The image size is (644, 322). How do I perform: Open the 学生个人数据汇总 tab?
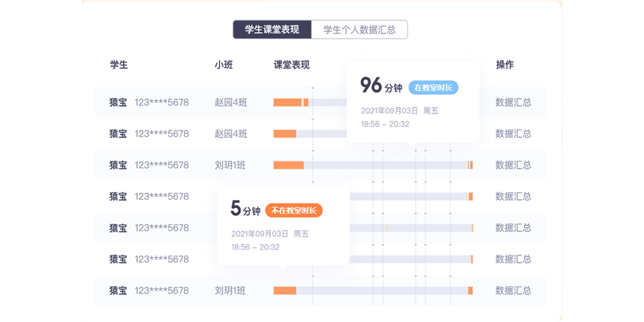[x=359, y=30]
